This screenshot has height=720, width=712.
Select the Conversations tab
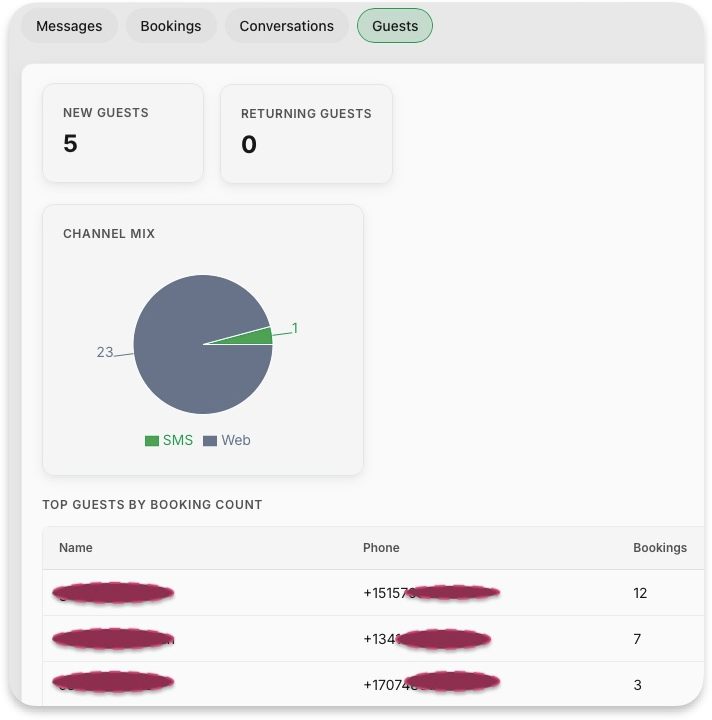tap(286, 26)
